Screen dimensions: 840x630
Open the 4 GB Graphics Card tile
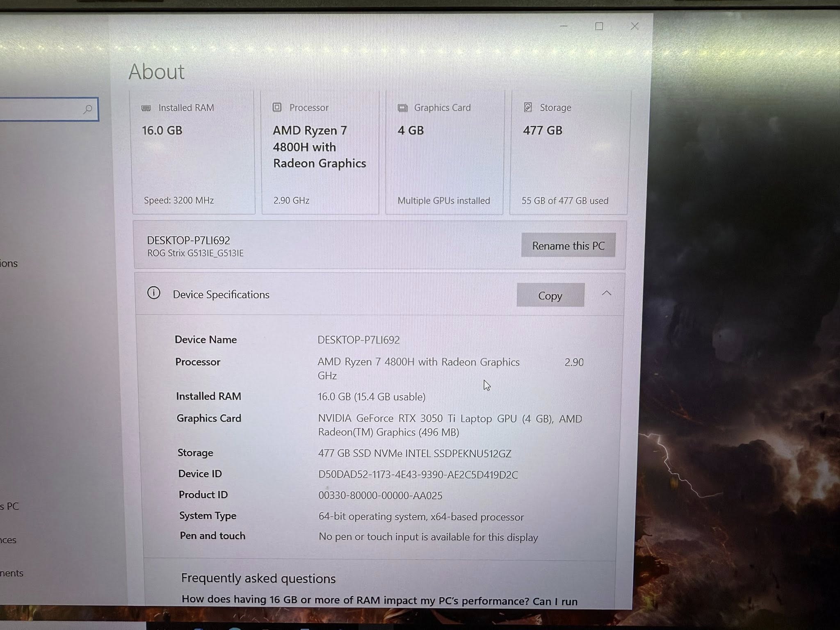[x=445, y=153]
